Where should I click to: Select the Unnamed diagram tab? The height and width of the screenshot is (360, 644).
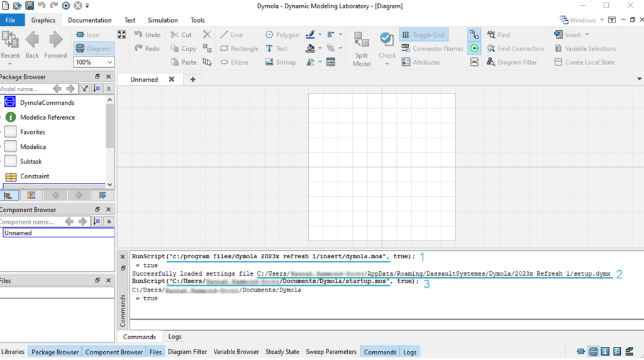[x=144, y=80]
